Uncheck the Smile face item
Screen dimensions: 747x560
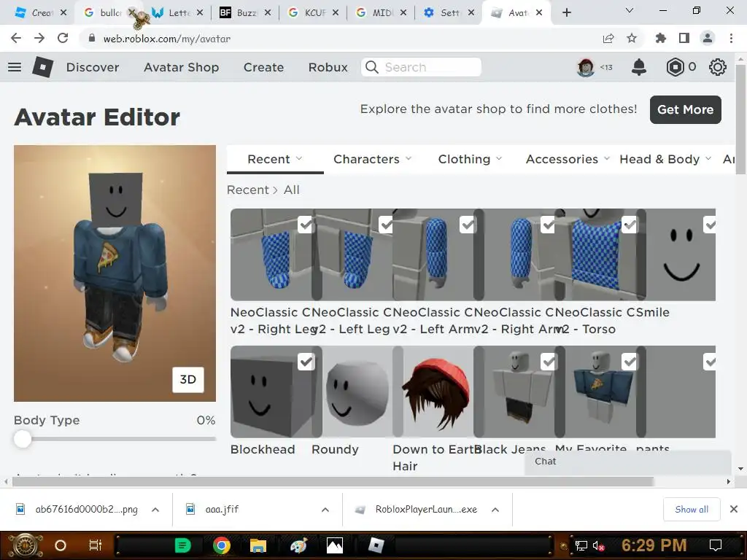(710, 225)
